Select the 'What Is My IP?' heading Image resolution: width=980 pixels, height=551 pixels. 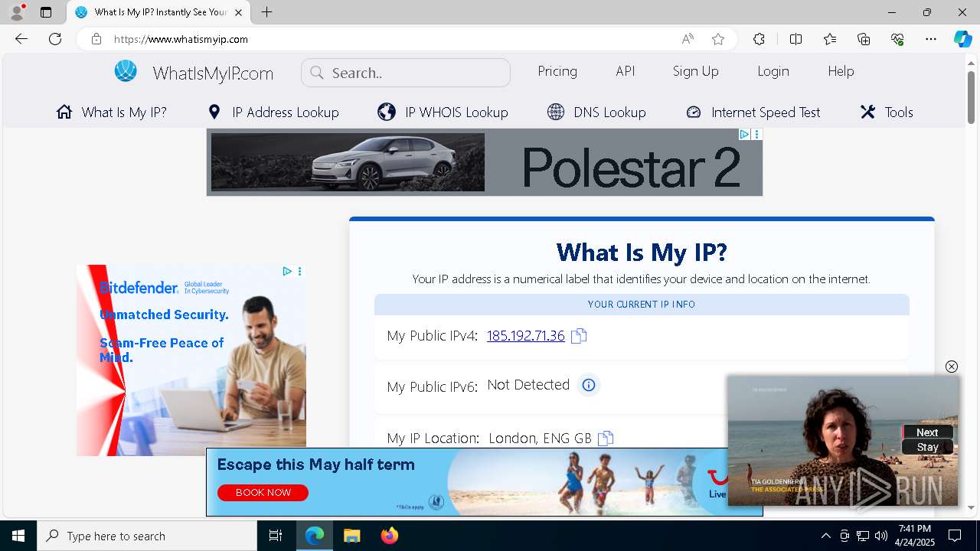click(642, 252)
